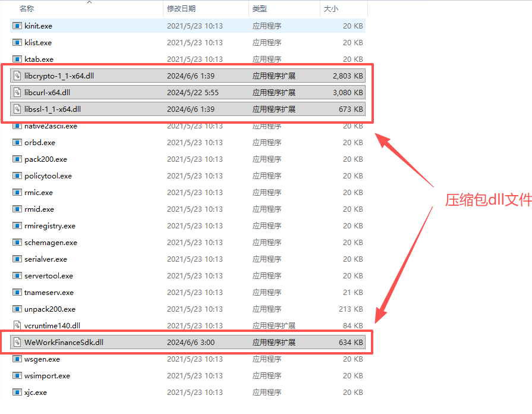532x414 pixels.
Task: Click the 634 KB size value
Action: (x=351, y=342)
